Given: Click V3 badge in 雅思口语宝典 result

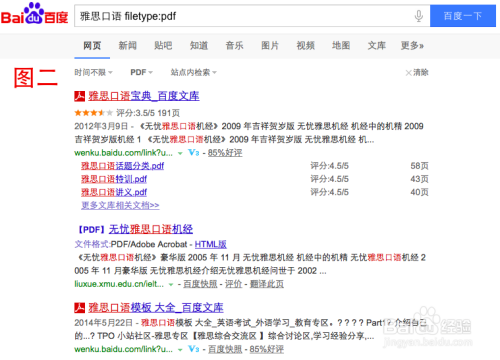Looking at the screenshot, I should pyautogui.click(x=194, y=153).
